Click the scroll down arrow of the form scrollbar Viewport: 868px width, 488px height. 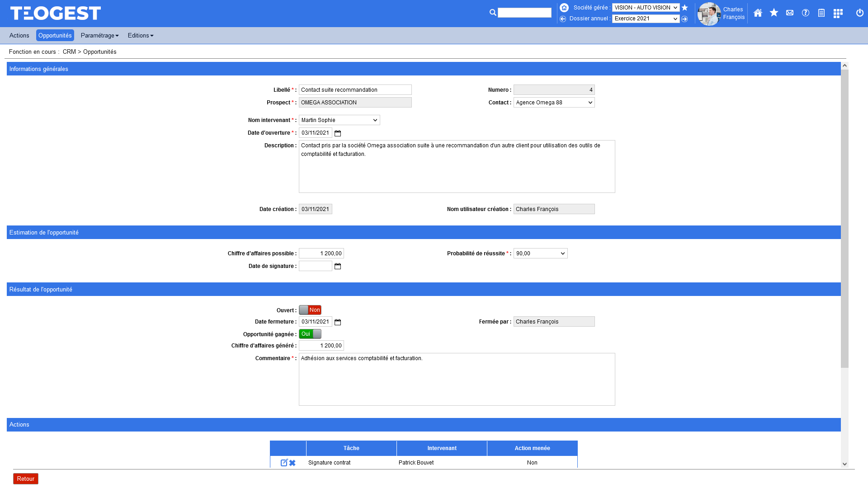[844, 464]
